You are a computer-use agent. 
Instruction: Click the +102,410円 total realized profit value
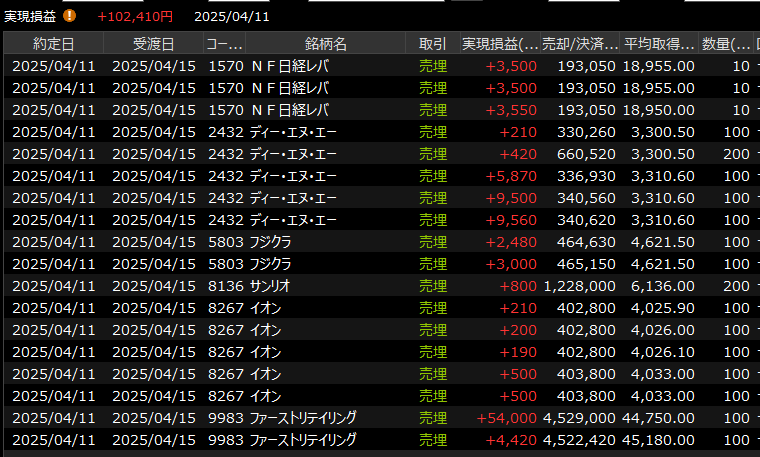tap(135, 16)
